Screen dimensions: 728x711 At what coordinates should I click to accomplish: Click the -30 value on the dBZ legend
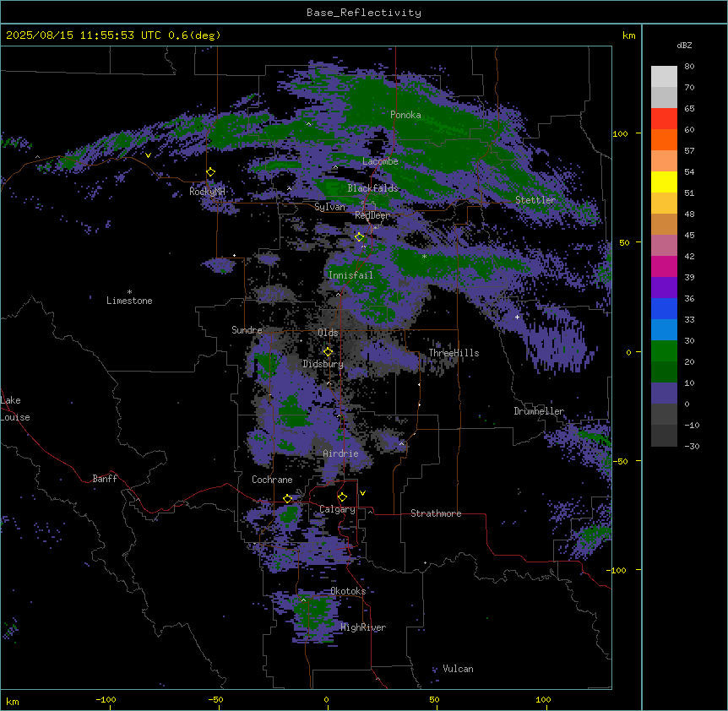click(692, 447)
